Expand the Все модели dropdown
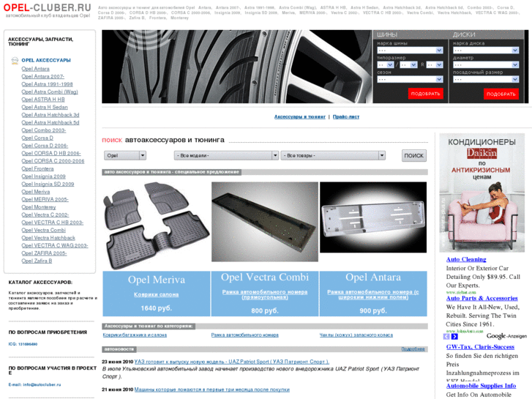The image size is (532, 399). 226,155
